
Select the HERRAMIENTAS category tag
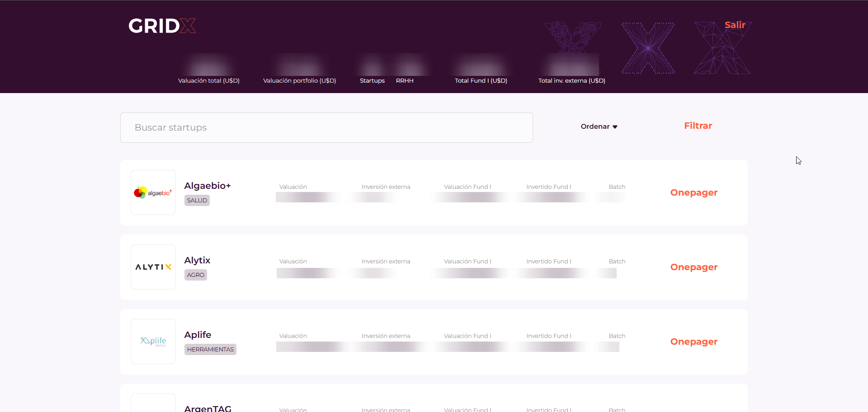click(210, 349)
